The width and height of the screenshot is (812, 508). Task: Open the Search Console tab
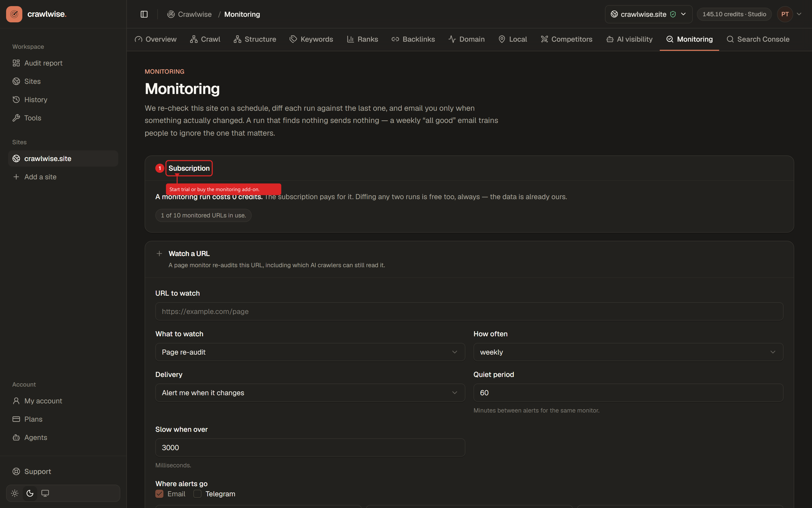(758, 39)
